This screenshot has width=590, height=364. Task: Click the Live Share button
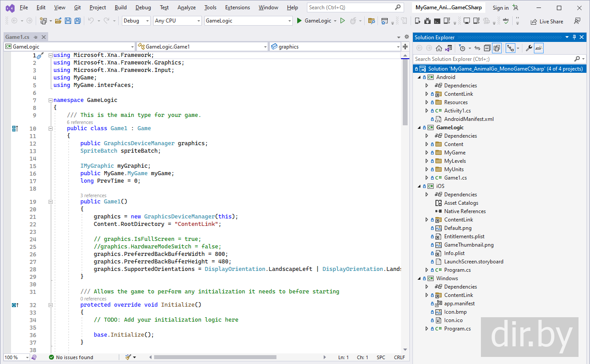pos(547,21)
